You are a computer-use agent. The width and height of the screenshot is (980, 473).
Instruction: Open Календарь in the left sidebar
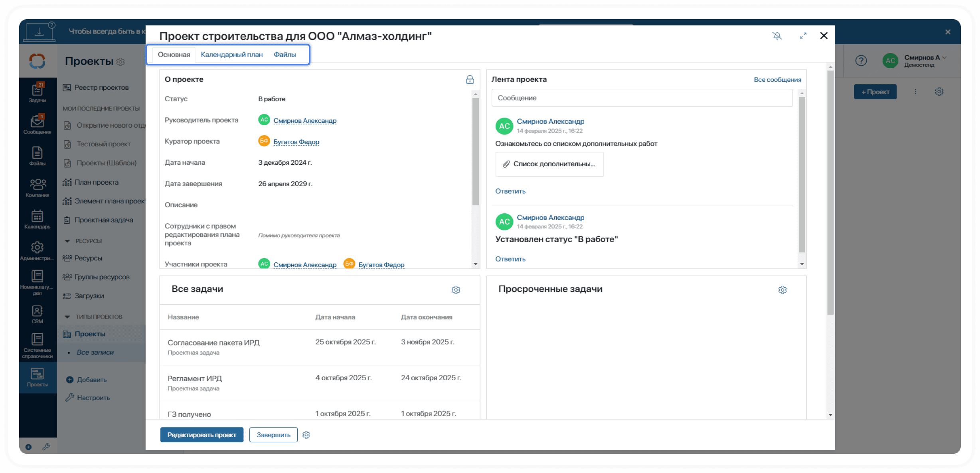pos(37,219)
